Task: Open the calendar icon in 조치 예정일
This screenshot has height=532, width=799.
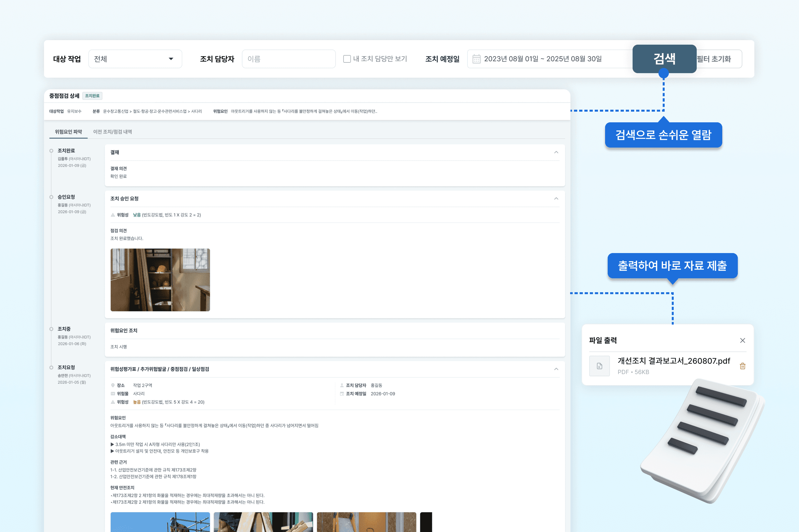Action: (476, 59)
